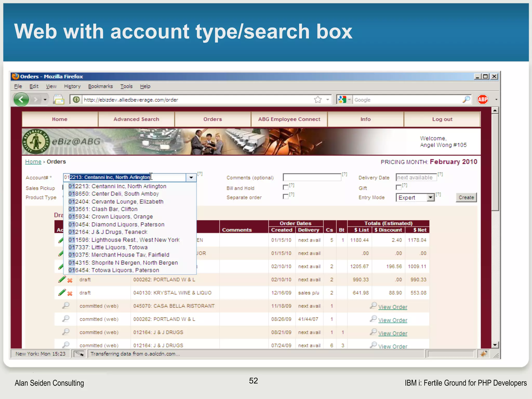532x399 pixels.
Task: Click the search magnifier in Google box
Action: pyautogui.click(x=467, y=99)
